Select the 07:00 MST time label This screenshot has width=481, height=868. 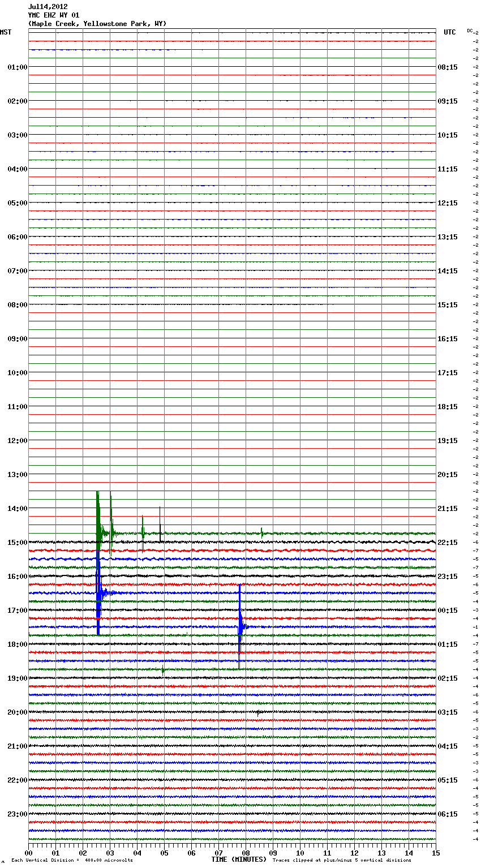pyautogui.click(x=18, y=271)
